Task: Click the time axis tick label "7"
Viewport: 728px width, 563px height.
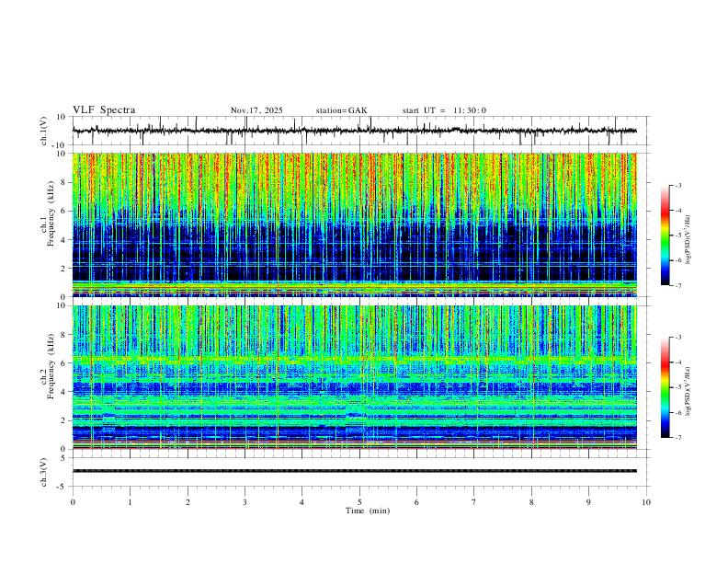Action: pos(474,502)
